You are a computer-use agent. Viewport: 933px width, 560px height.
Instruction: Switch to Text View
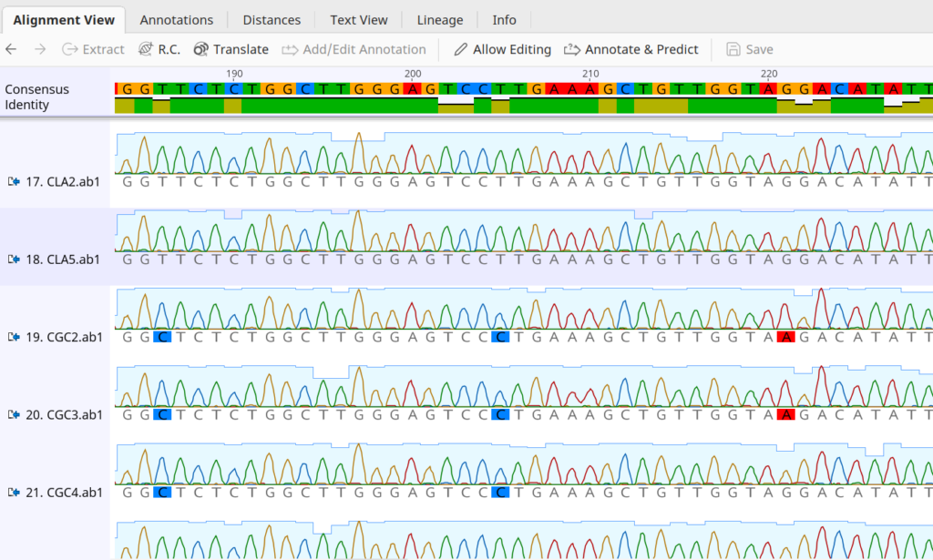click(x=358, y=19)
